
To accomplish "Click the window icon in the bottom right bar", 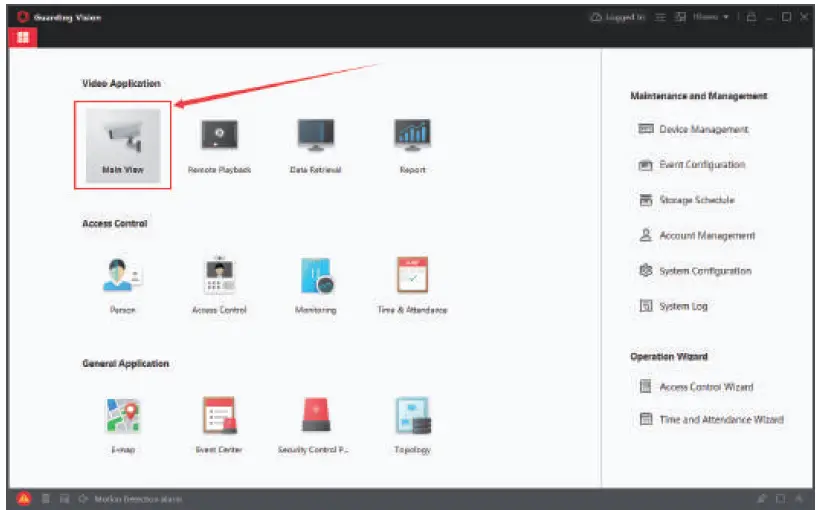I will coord(780,499).
